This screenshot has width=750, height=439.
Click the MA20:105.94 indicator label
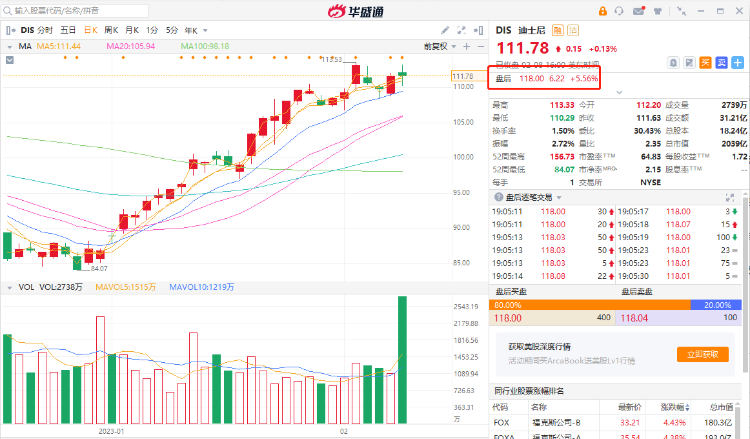tap(131, 46)
